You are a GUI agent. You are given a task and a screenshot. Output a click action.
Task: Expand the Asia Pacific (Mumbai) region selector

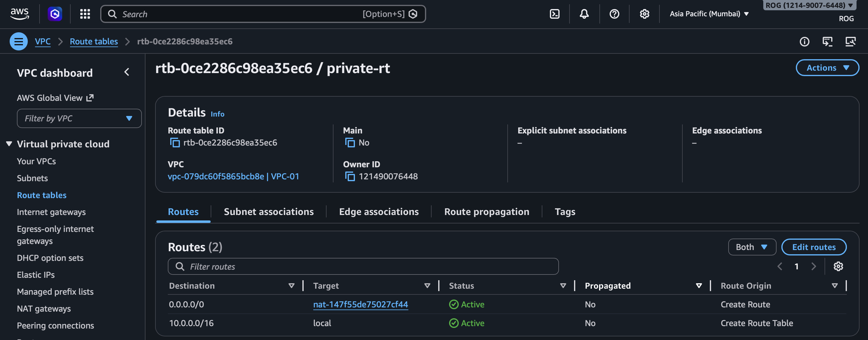point(709,14)
